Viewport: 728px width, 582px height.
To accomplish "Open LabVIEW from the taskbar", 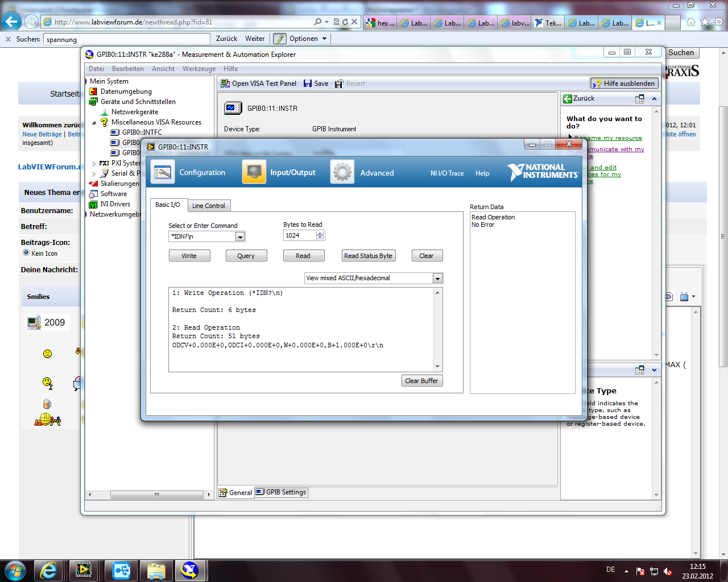I will click(x=84, y=570).
